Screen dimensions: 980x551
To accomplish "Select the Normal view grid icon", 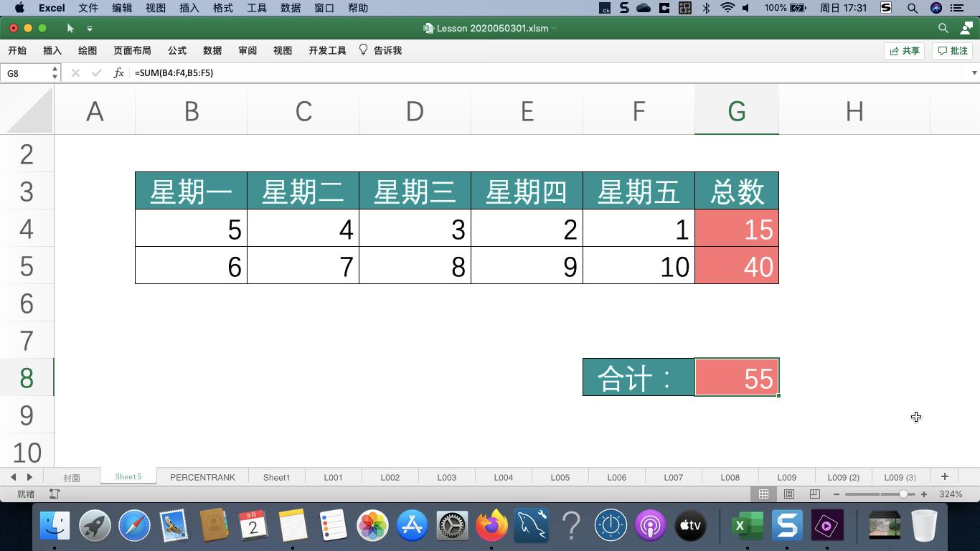I will [763, 494].
